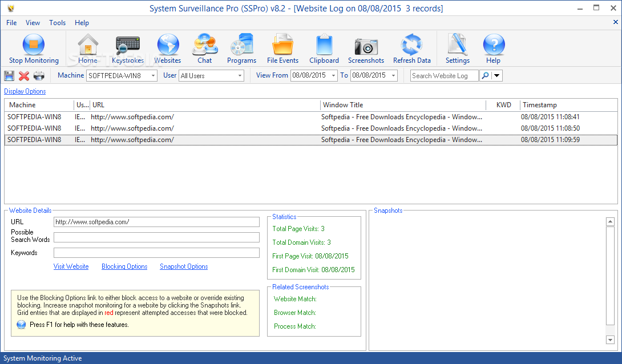Click First Page Visit: 08/08/2015 text
Viewport: 622px width, 364px height.
(x=310, y=256)
